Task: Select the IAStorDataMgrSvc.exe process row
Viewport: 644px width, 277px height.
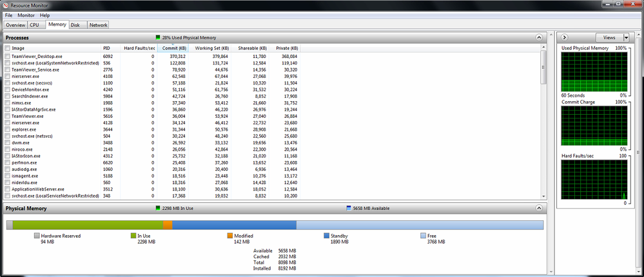Action: coord(152,110)
